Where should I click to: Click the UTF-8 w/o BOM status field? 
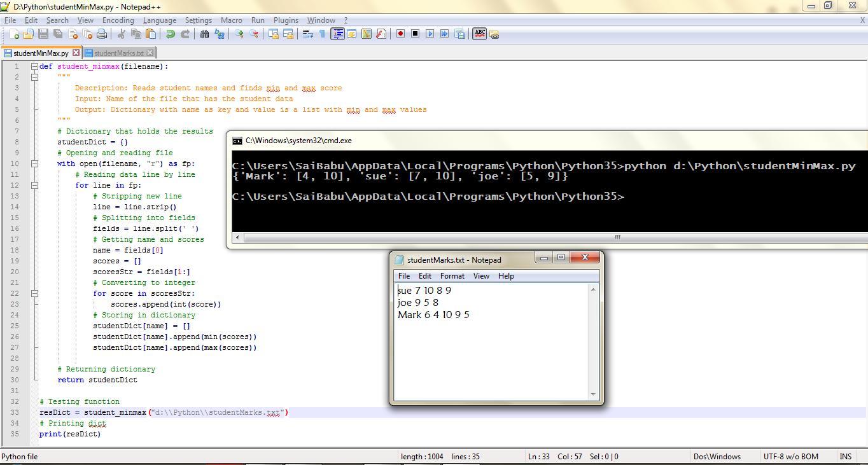click(x=790, y=456)
